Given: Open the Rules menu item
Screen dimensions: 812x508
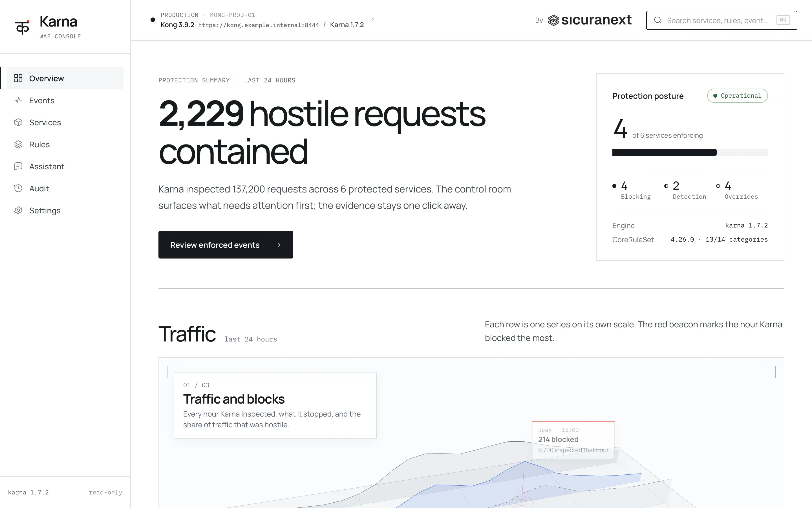Looking at the screenshot, I should point(65,144).
